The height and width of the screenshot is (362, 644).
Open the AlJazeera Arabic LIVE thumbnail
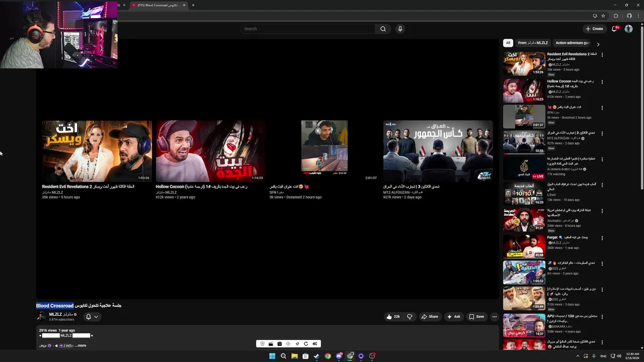(x=524, y=168)
